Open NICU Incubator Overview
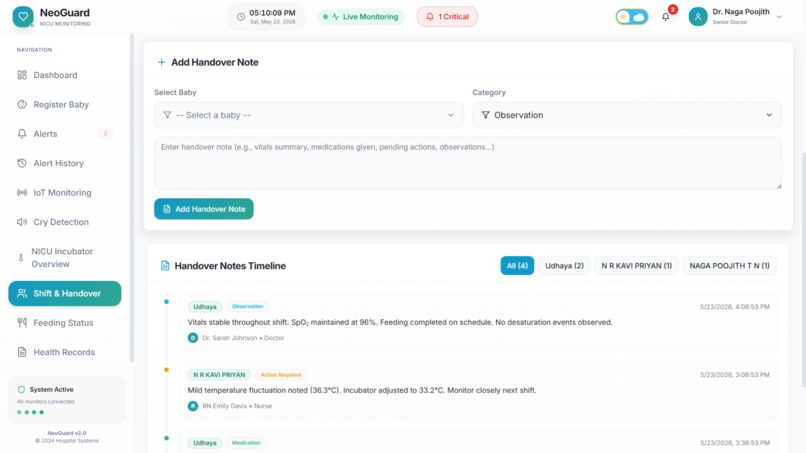806x453 pixels. pyautogui.click(x=65, y=258)
